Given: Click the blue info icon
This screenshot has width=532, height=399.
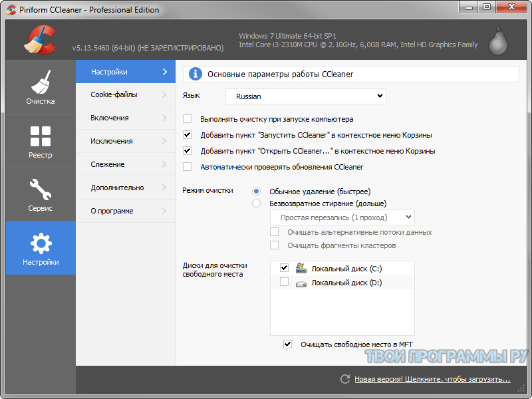Looking at the screenshot, I should [196, 74].
